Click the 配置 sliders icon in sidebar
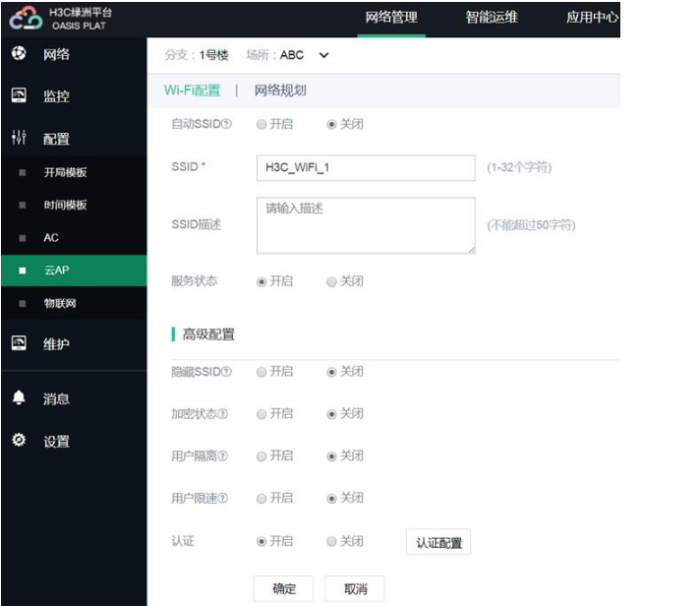 coord(19,138)
